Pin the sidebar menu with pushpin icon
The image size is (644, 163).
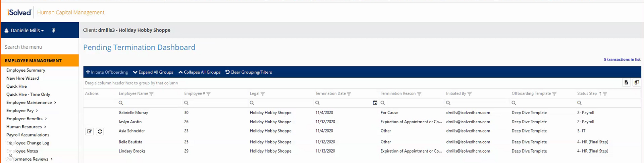coord(53,31)
